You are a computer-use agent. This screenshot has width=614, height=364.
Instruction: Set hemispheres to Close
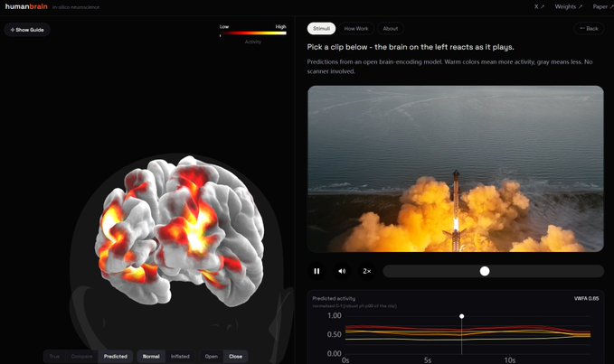(x=235, y=356)
